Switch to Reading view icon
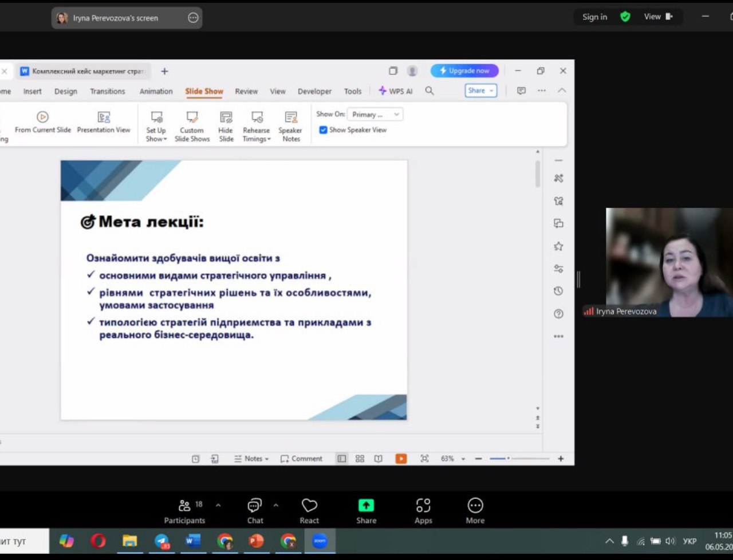Screen dimensions: 733x560 point(378,459)
